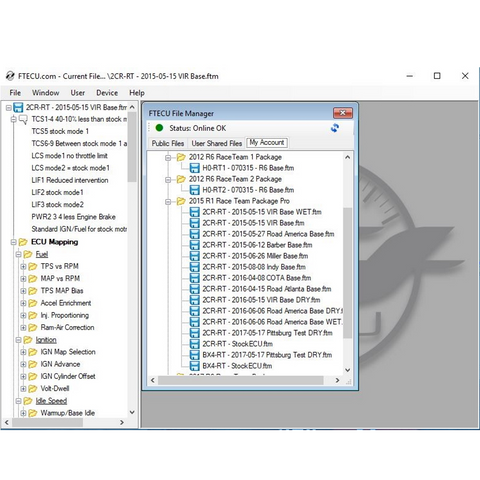Image resolution: width=480 pixels, height=480 pixels.
Task: Click the folder icon next to ECU Mapping
Action: (23, 242)
